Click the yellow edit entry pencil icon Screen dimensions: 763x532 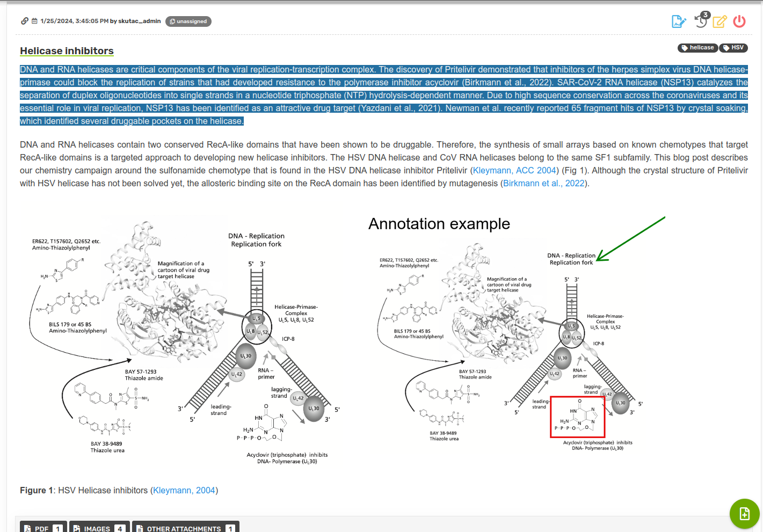720,21
